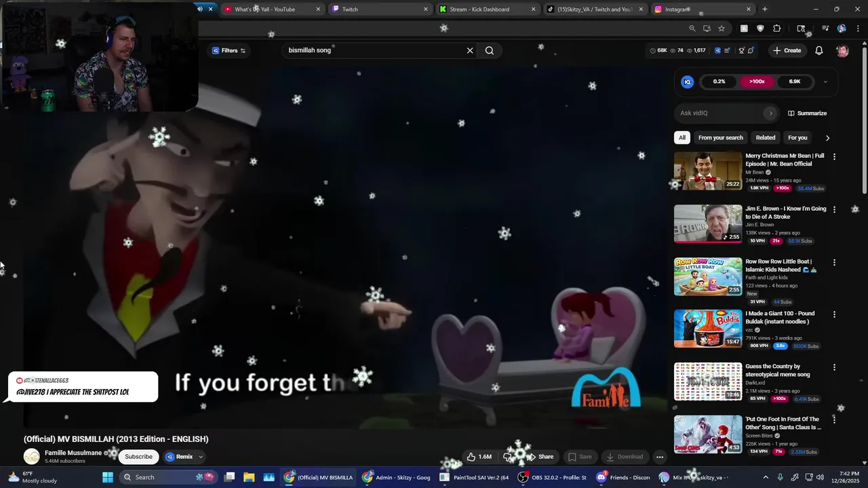Subscribe to Famille Musulmane

tap(138, 457)
